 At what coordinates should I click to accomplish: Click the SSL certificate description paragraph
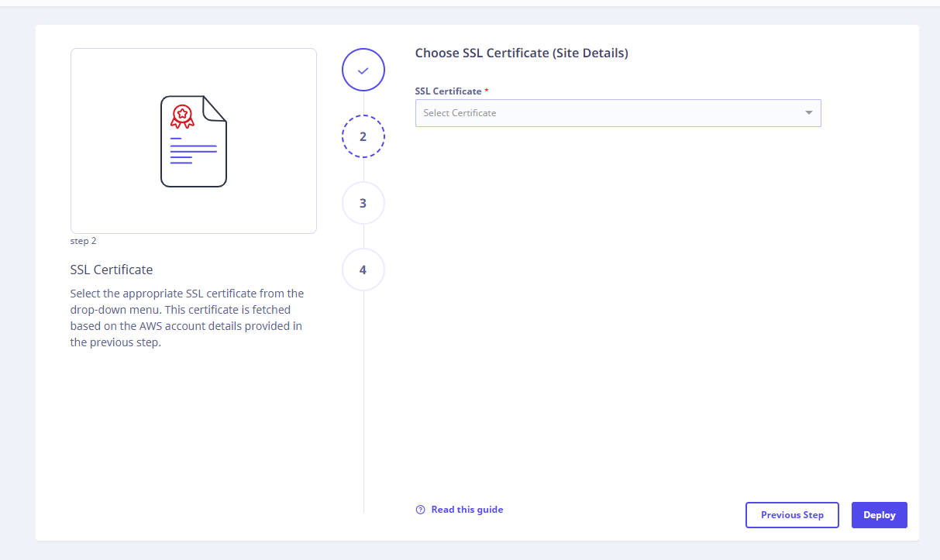coord(187,318)
